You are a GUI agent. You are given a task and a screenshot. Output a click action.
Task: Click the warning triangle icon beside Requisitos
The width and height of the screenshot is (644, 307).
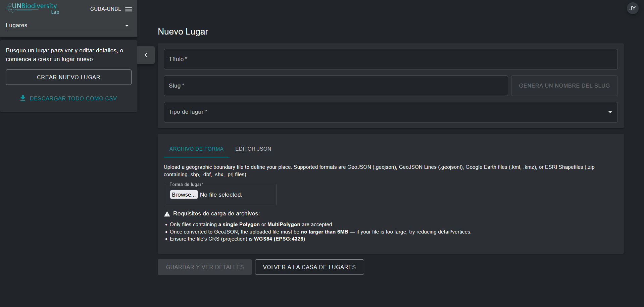(x=167, y=214)
